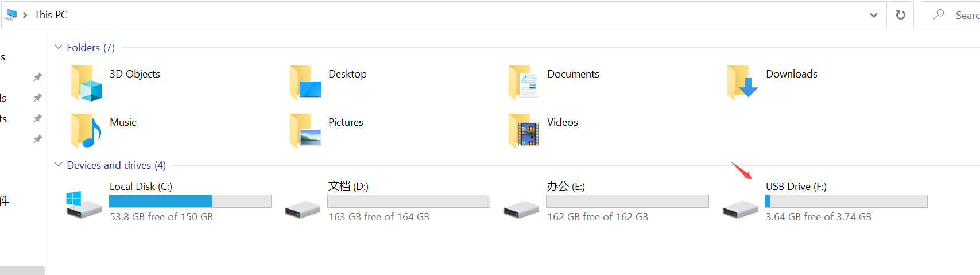This screenshot has width=980, height=275.
Task: Select the Music folder icon
Action: (86, 131)
